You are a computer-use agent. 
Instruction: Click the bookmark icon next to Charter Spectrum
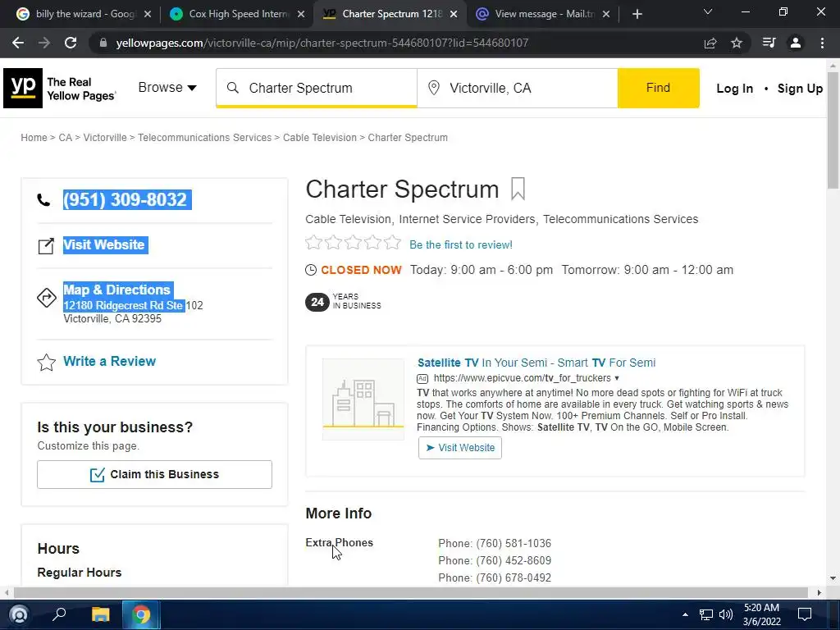518,189
